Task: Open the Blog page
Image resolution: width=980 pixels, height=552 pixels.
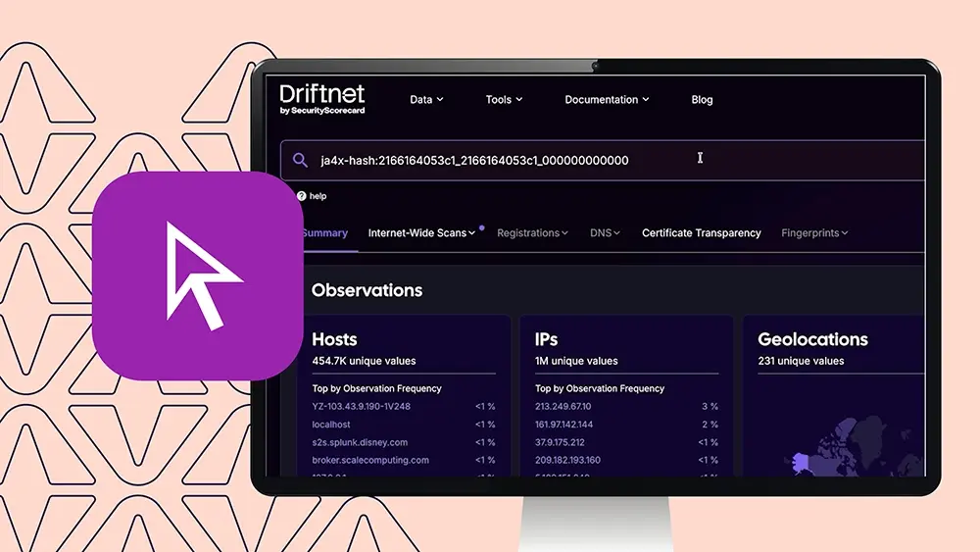Action: coord(702,99)
